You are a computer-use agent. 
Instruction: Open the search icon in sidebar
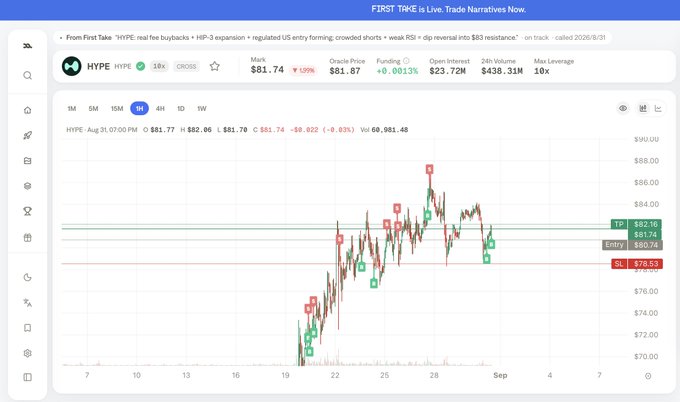(x=27, y=75)
